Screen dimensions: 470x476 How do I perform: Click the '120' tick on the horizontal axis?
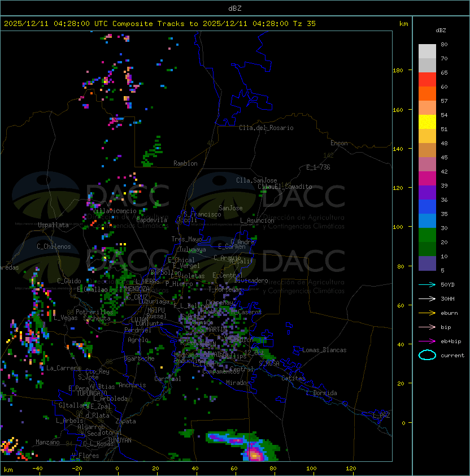351,469
